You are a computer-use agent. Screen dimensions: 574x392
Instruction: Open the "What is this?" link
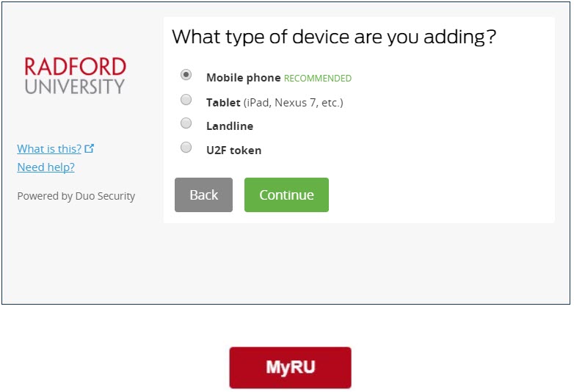pos(49,149)
